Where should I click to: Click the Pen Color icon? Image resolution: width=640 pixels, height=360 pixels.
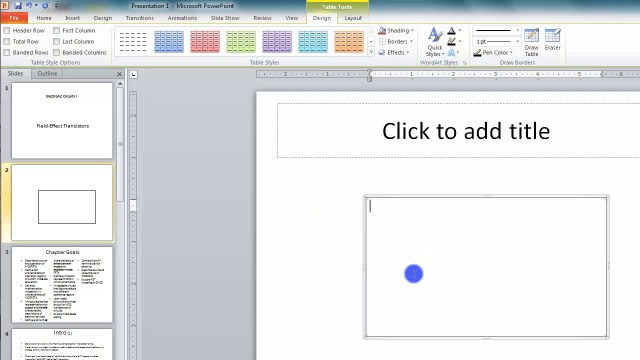click(477, 53)
